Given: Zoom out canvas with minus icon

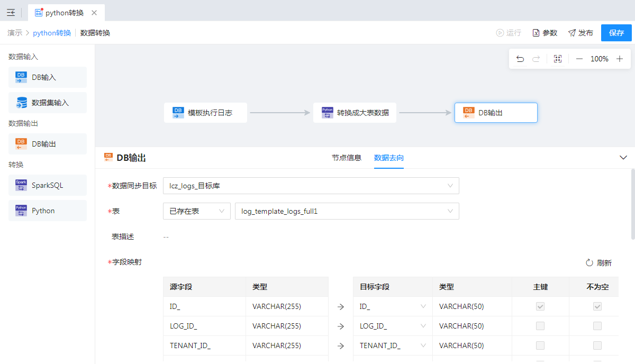Looking at the screenshot, I should (x=579, y=59).
